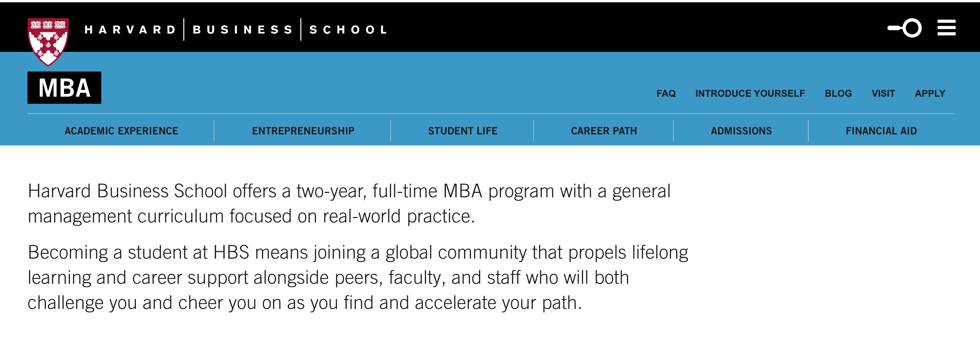Open the search magnifier icon
The height and width of the screenshot is (338, 980).
pyautogui.click(x=905, y=28)
